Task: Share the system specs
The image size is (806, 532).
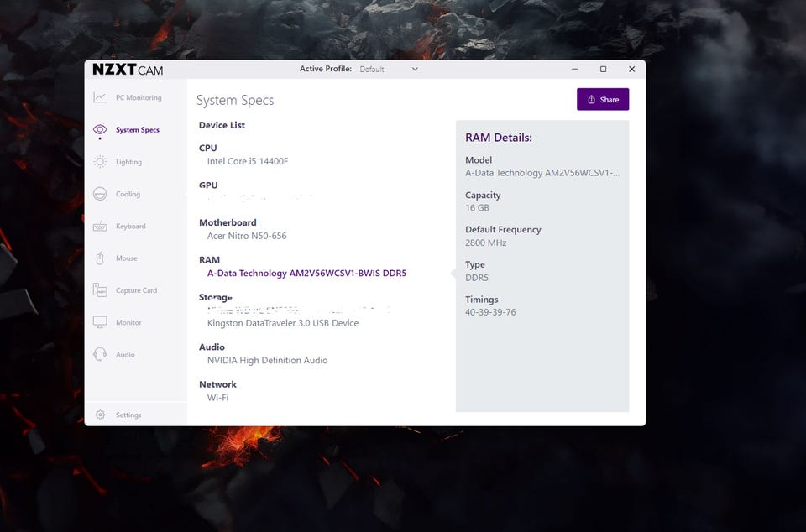Action: 603,99
